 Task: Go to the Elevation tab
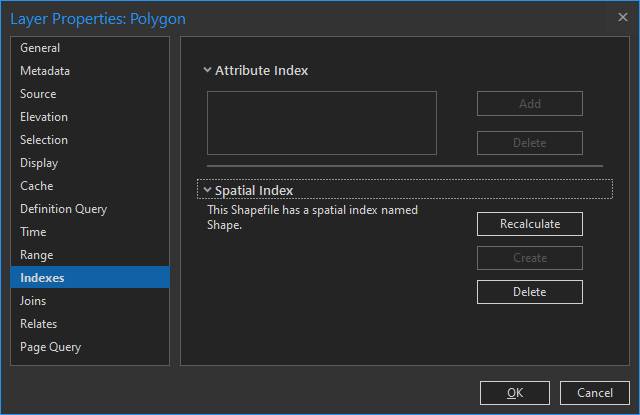[x=44, y=117]
